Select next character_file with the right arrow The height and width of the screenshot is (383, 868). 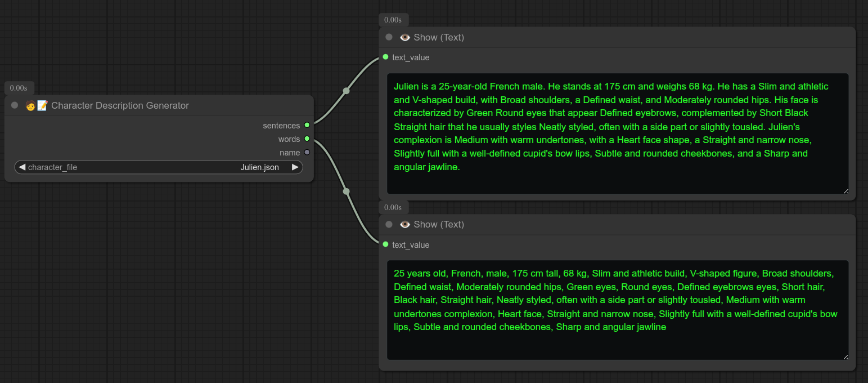(x=295, y=167)
